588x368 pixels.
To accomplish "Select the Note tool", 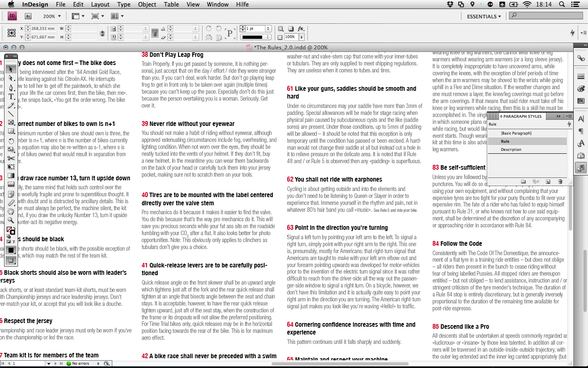I will point(11,194).
